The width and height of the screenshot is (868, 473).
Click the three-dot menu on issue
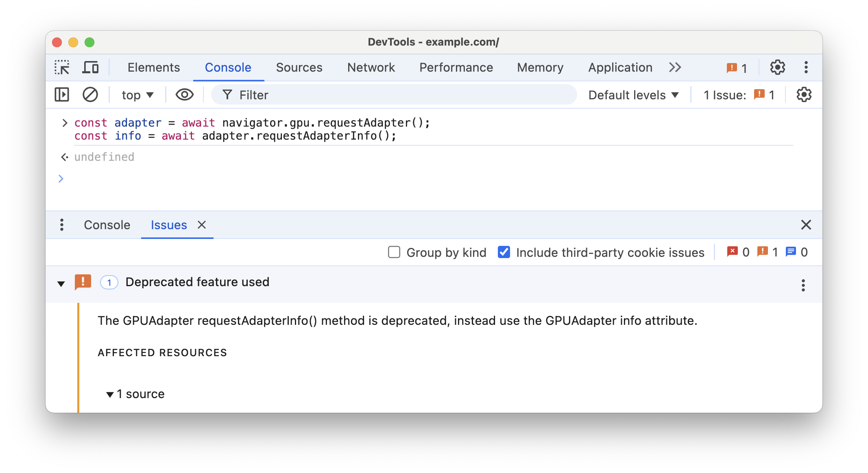pyautogui.click(x=802, y=285)
